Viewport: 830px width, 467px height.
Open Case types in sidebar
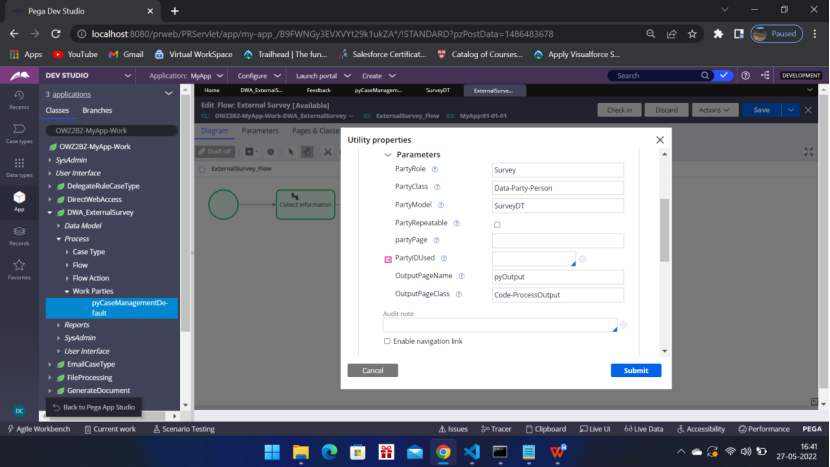tap(19, 133)
